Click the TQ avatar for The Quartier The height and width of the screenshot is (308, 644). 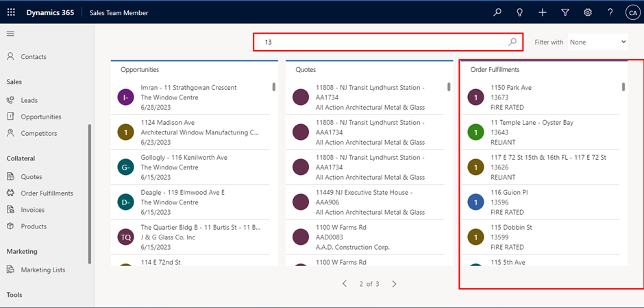(x=125, y=237)
